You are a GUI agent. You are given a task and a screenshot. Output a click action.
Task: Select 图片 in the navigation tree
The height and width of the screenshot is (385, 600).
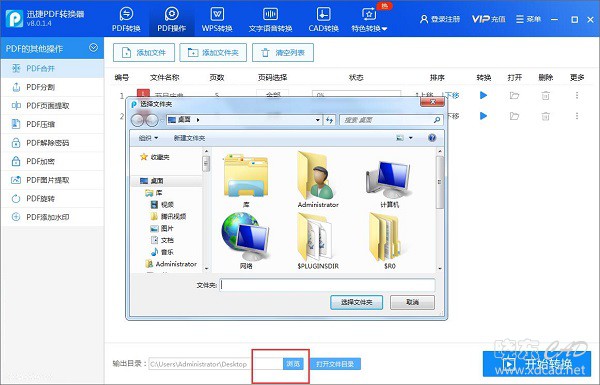[x=162, y=228]
